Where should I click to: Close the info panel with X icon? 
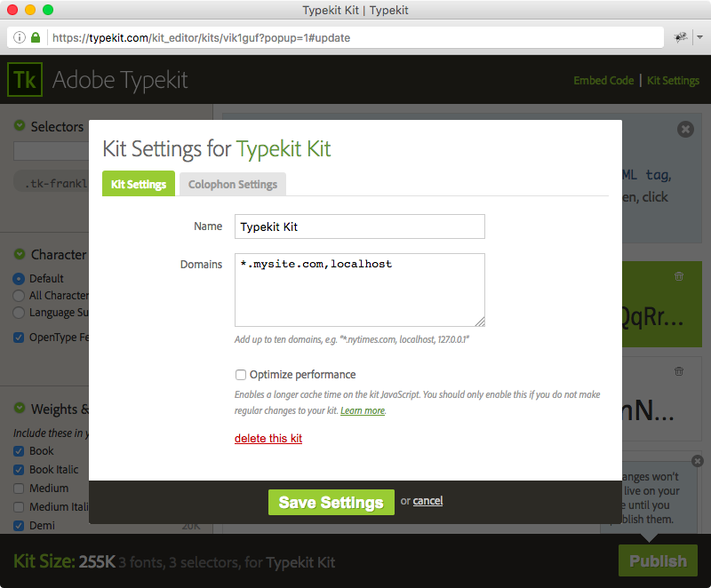pos(685,130)
